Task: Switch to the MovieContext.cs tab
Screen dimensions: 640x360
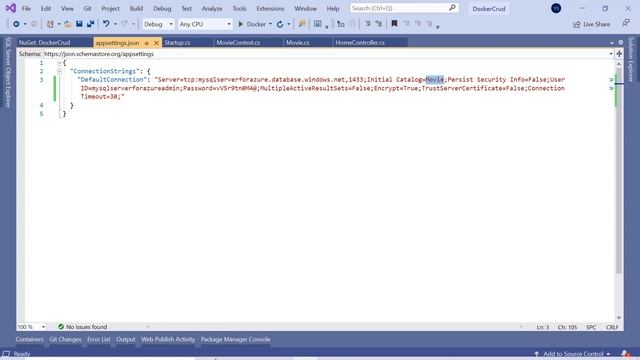Action: click(248, 42)
